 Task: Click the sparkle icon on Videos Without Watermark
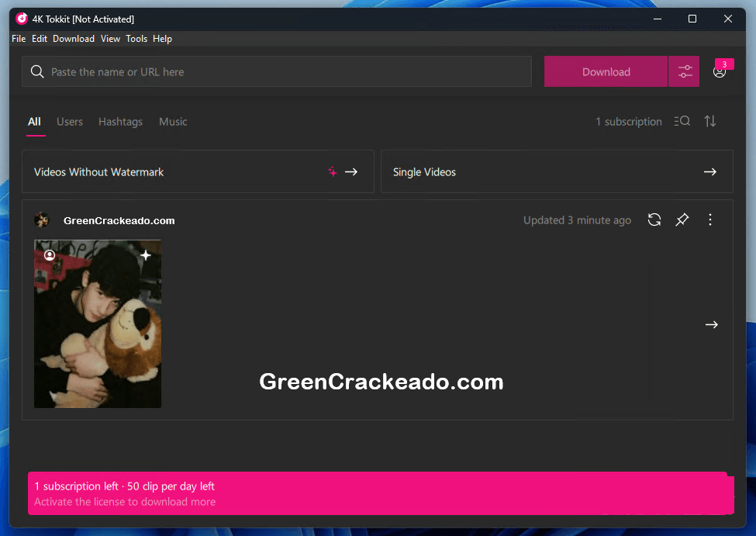(332, 171)
